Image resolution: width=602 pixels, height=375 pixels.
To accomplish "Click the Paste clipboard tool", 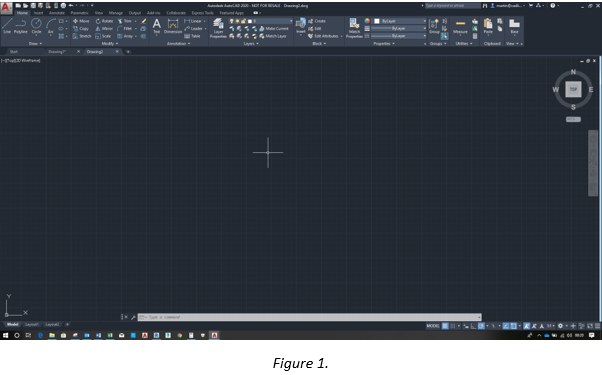I will pos(488,26).
